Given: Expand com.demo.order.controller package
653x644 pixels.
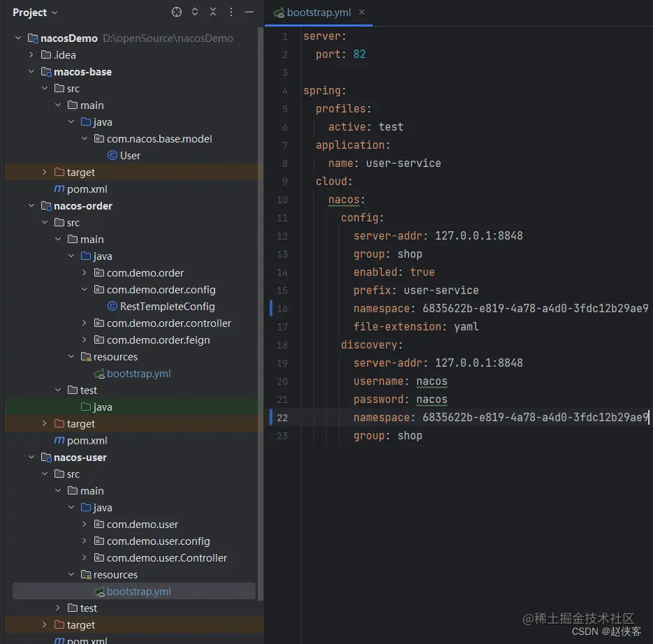Looking at the screenshot, I should (x=84, y=323).
